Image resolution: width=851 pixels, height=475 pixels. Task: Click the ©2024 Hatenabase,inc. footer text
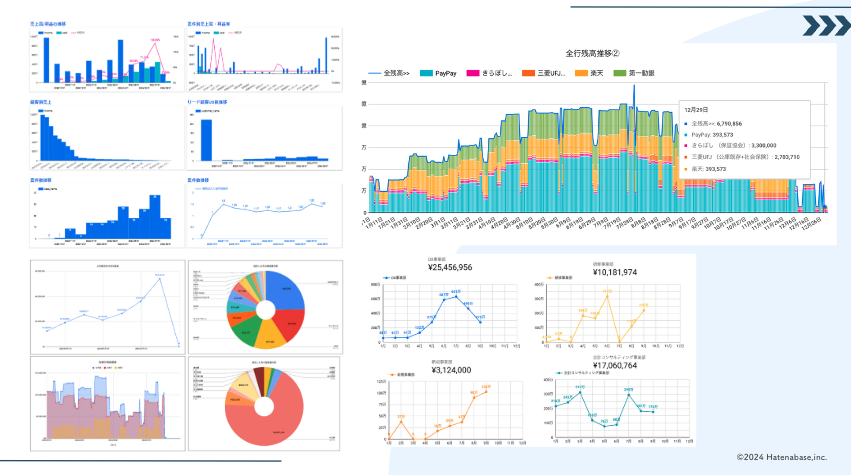tap(782, 457)
